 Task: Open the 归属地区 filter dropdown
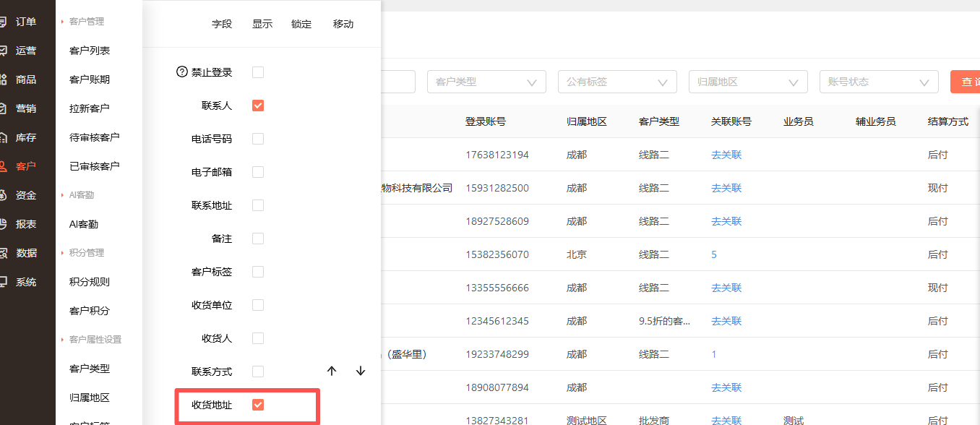748,82
